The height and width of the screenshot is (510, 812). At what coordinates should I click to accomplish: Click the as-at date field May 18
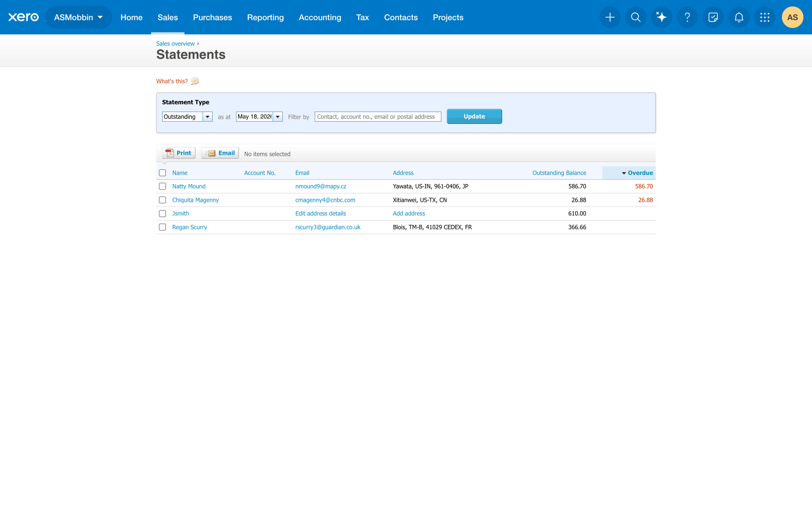(255, 117)
